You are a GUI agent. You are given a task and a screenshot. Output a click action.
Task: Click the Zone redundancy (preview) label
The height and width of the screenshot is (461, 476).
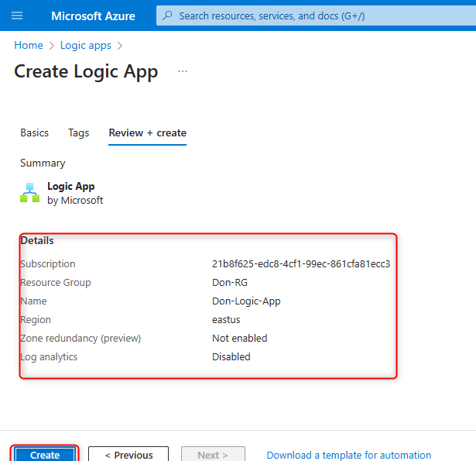pos(80,339)
